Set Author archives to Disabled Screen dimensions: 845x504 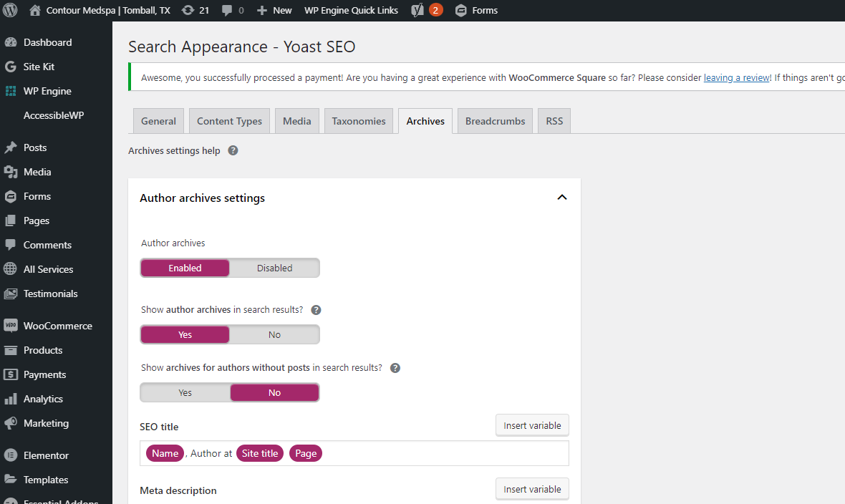coord(274,268)
